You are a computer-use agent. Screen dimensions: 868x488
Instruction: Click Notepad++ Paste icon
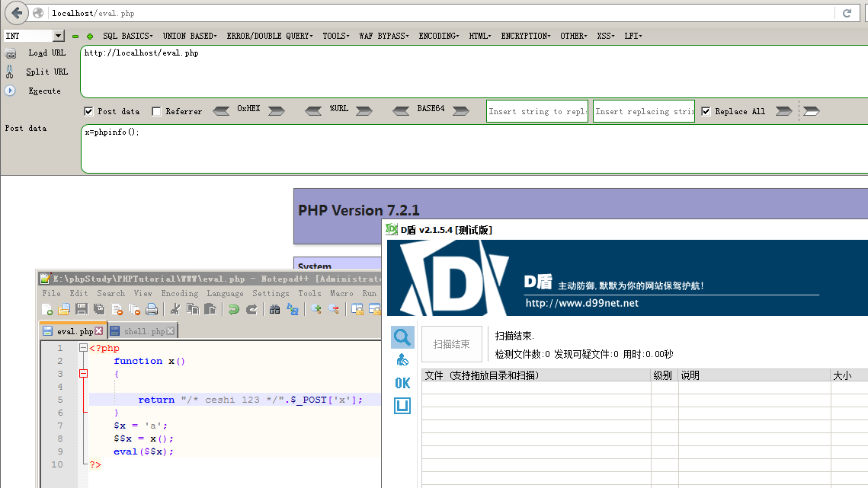210,309
